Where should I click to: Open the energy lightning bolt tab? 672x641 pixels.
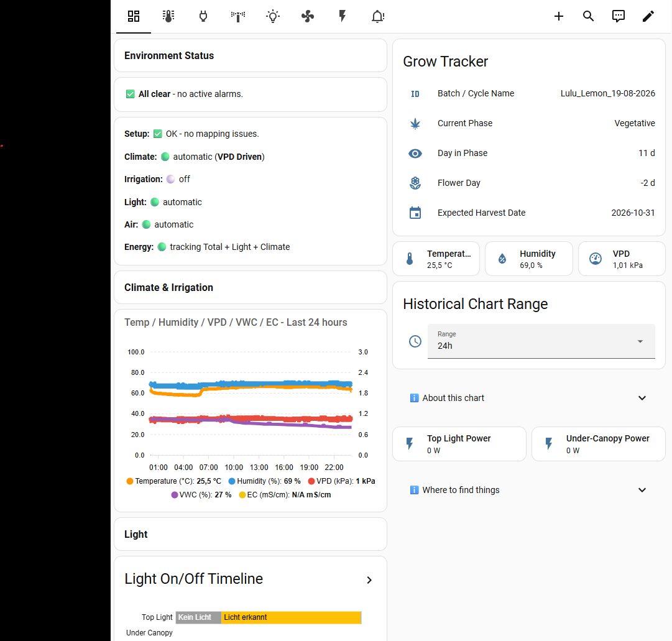(343, 16)
